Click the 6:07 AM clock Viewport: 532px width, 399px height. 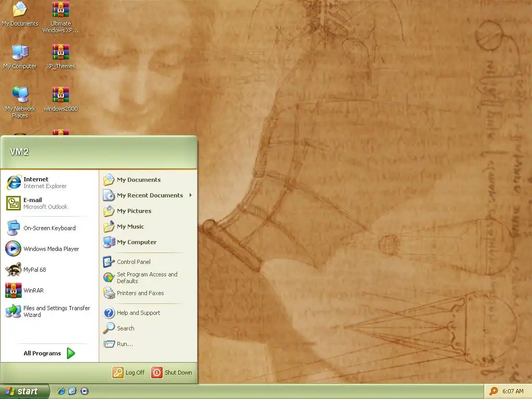513,391
